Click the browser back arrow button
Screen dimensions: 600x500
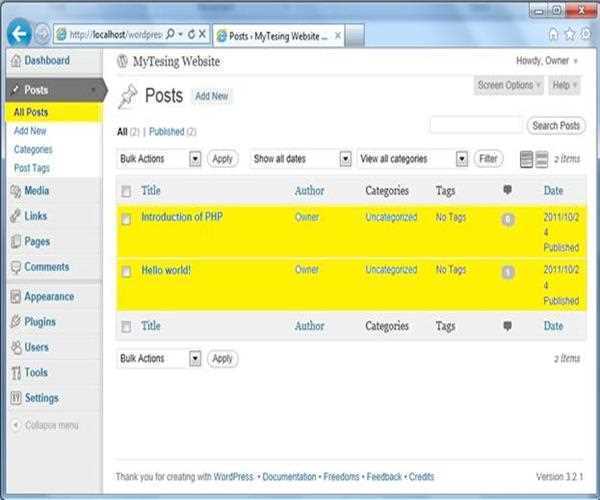18,33
